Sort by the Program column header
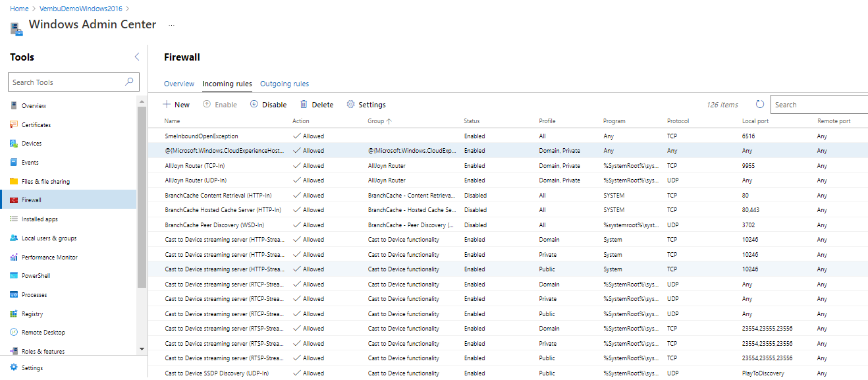Image resolution: width=868 pixels, height=380 pixels. pos(614,121)
